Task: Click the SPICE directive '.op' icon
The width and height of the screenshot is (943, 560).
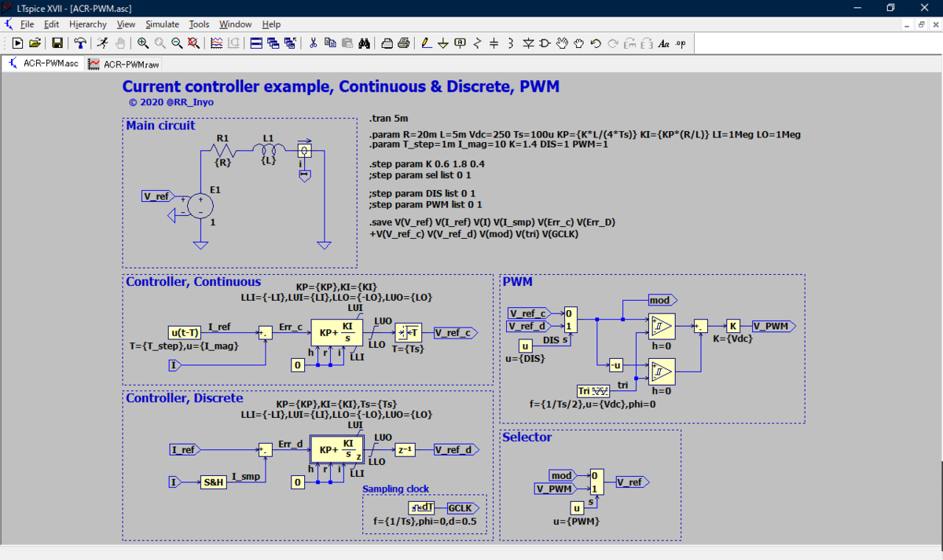Action: pos(681,43)
